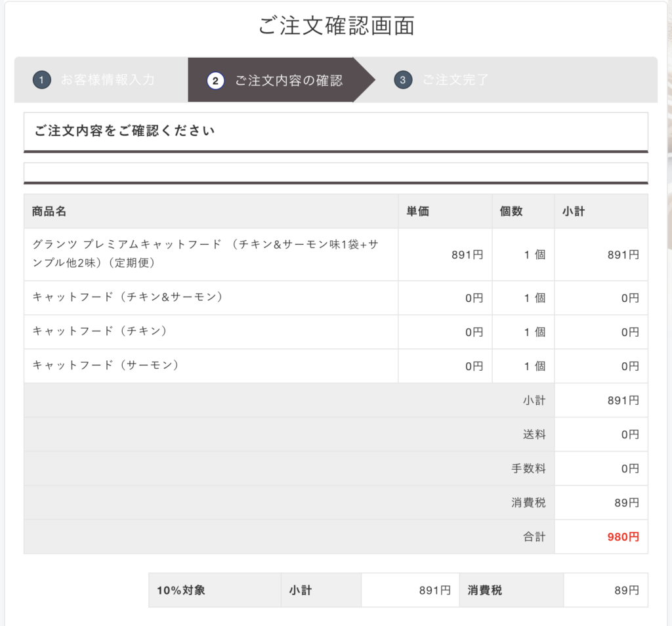Image resolution: width=672 pixels, height=626 pixels.
Task: Select the キャットフード（サーモン） item name
Action: [106, 365]
